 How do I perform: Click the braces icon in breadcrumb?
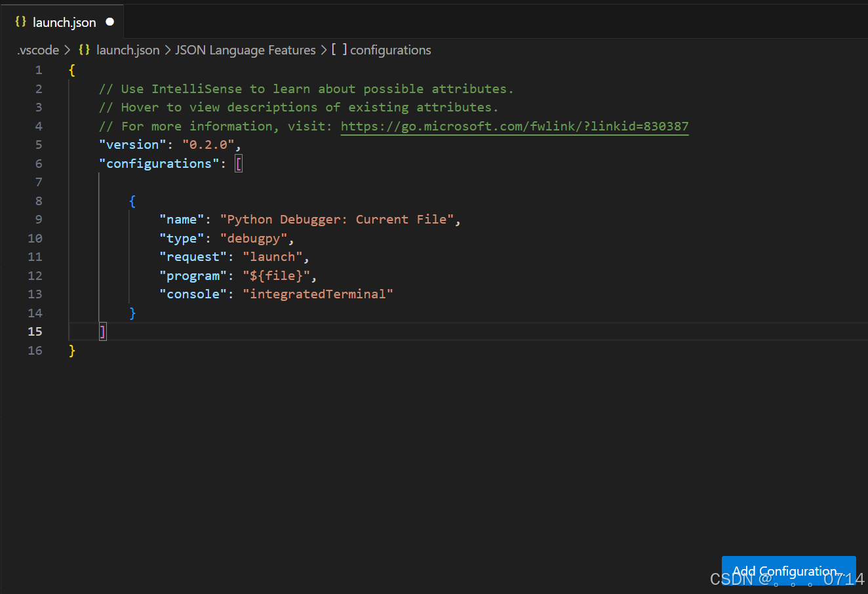click(85, 50)
